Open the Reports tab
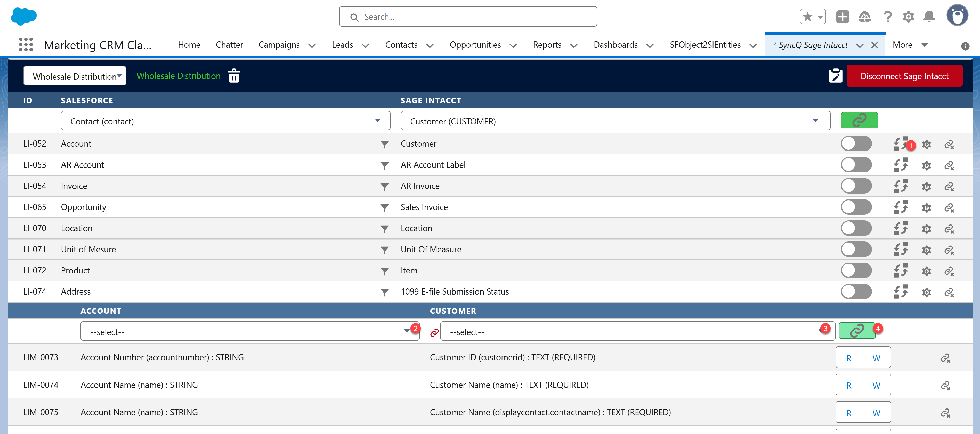The image size is (980, 434). 547,45
